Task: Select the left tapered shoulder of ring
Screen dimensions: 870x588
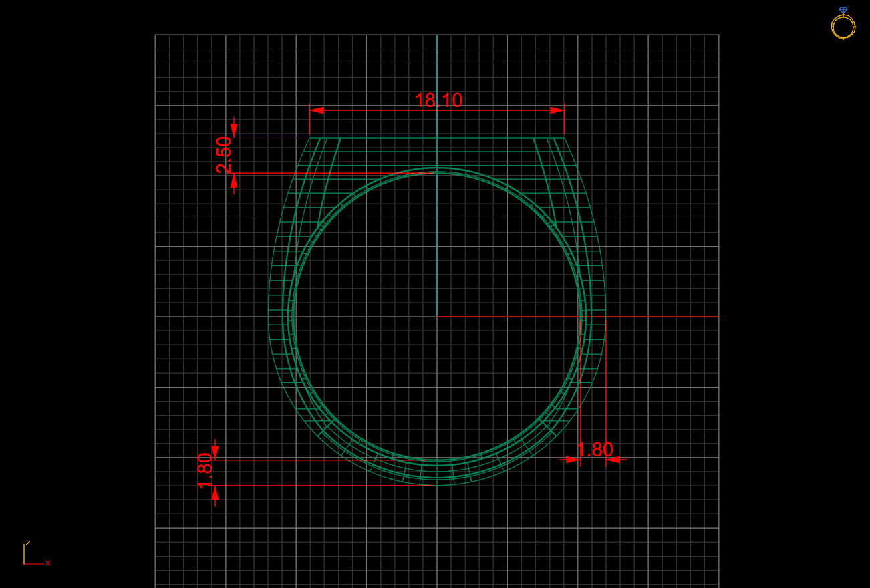Action: coord(327,180)
